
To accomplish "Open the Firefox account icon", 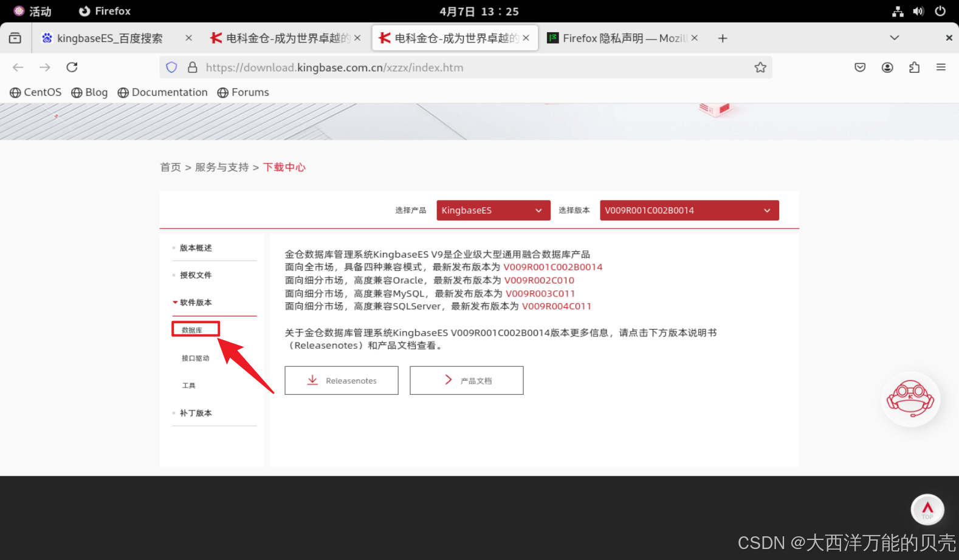I will click(887, 67).
